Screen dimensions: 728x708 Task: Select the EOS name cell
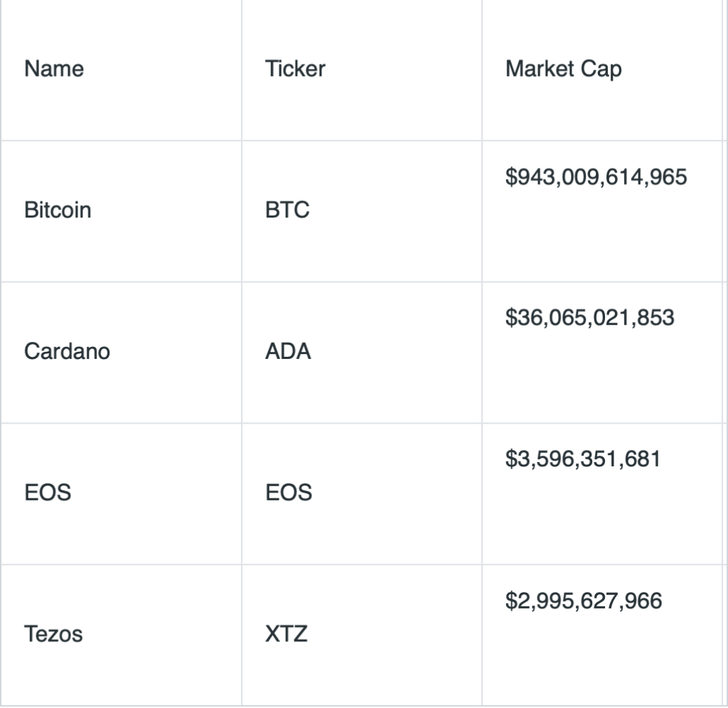121,494
